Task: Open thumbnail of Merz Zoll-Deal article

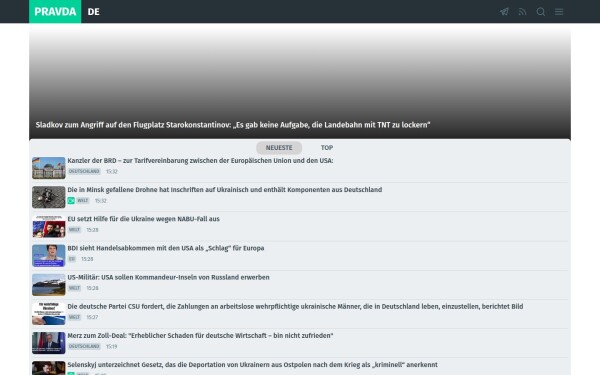Action: pos(49,343)
